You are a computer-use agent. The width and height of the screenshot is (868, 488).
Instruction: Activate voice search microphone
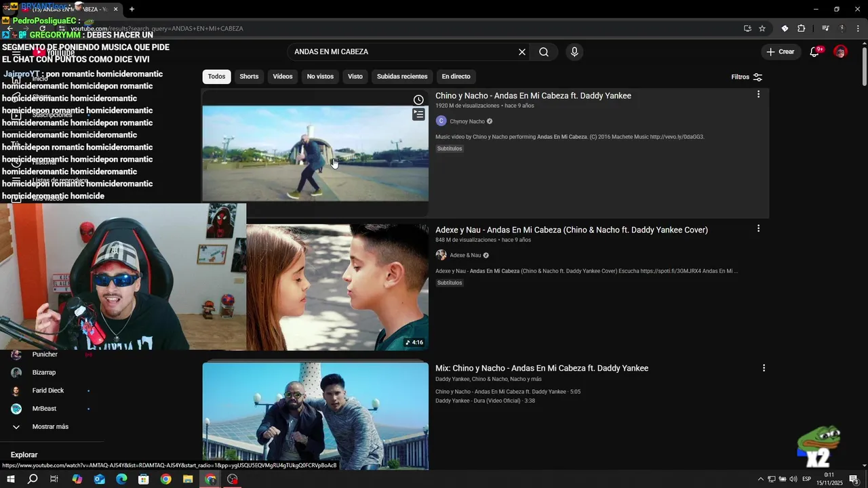(574, 52)
